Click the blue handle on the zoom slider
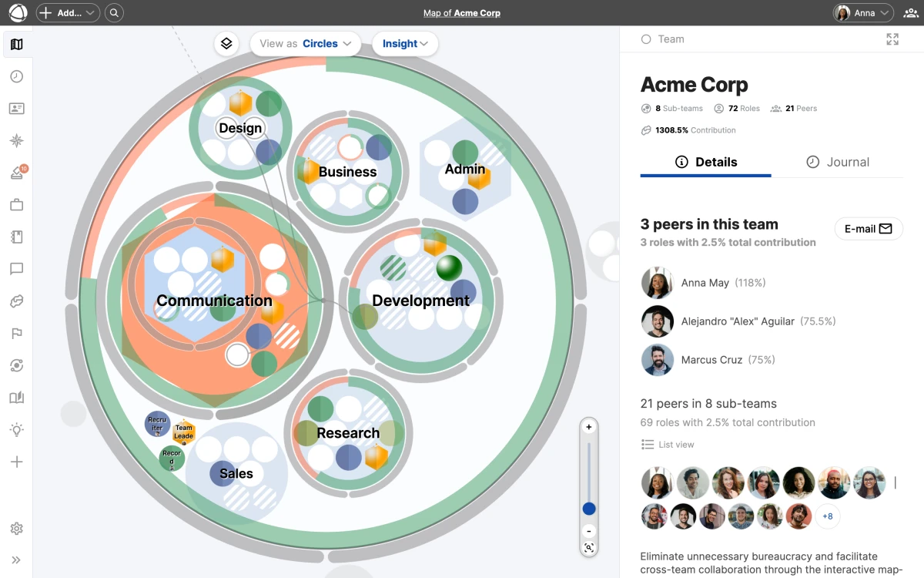 tap(588, 509)
